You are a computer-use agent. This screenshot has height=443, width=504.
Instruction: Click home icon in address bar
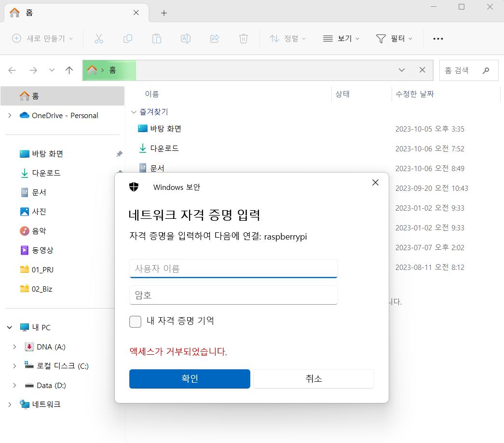(x=92, y=70)
